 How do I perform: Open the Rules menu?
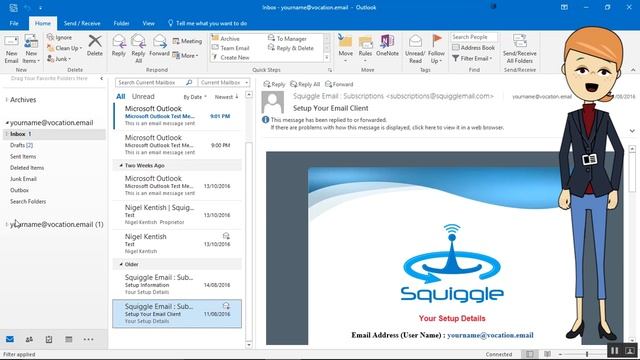point(365,49)
